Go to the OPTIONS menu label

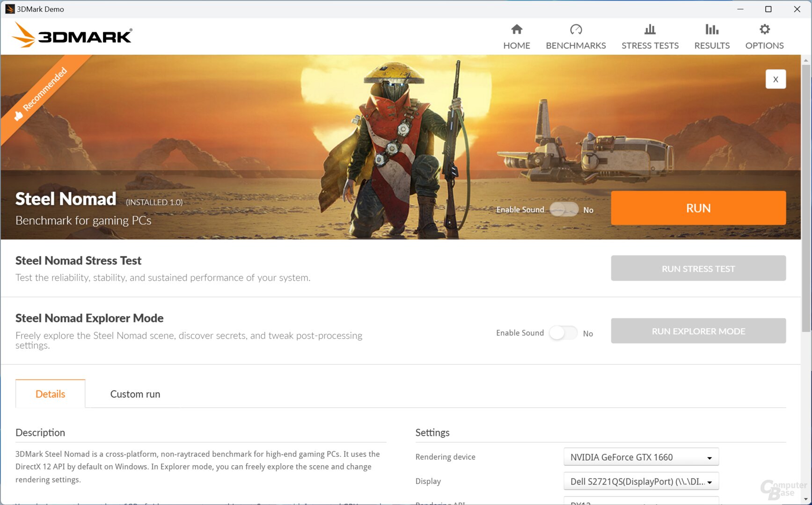[764, 45]
